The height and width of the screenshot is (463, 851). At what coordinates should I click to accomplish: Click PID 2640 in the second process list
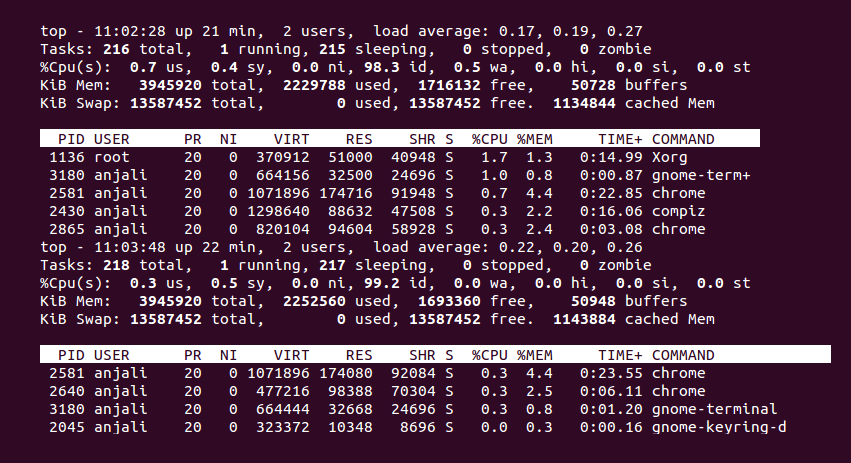coord(67,391)
